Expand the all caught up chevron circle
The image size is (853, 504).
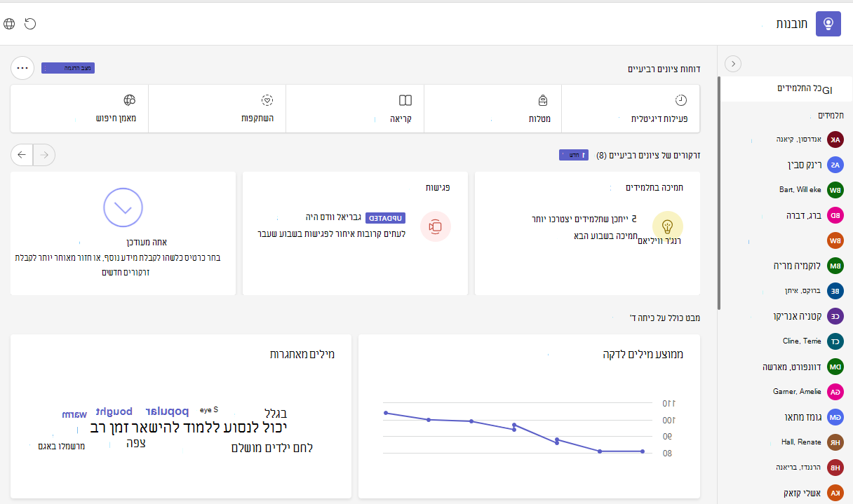tap(123, 207)
